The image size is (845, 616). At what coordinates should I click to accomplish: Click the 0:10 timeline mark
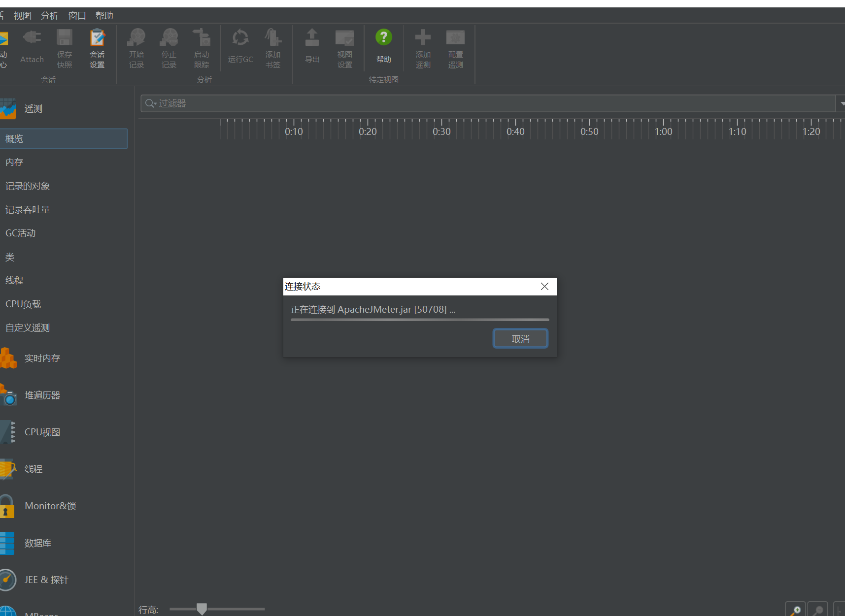point(294,131)
